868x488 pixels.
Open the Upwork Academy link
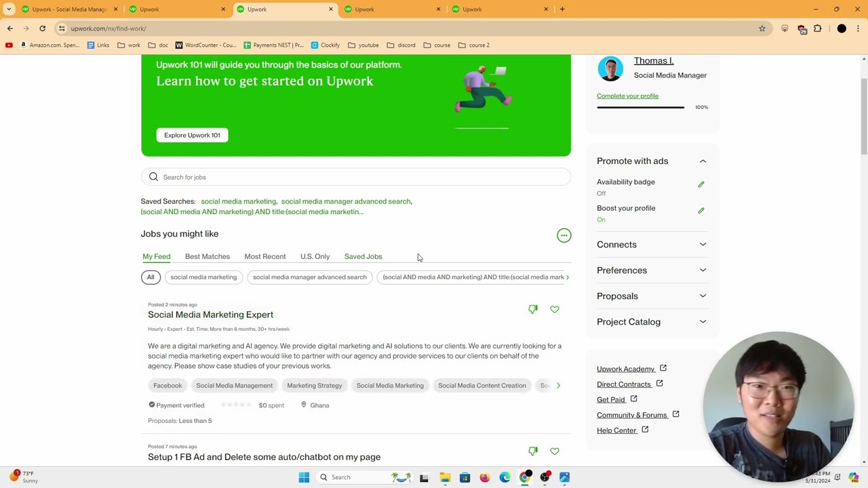[626, 369]
